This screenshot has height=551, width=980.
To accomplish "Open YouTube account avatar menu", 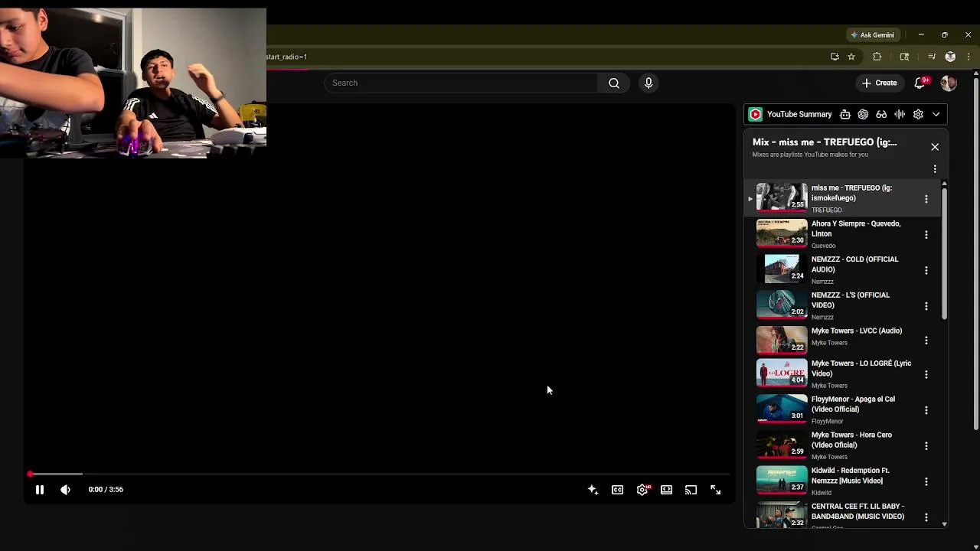I will [949, 83].
